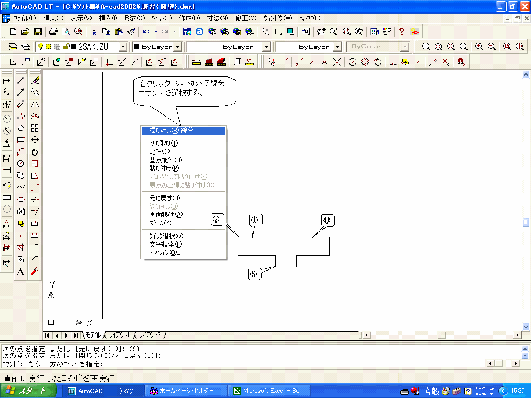This screenshot has width=532, height=399.
Task: Select the Rotate modify tool
Action: [x=35, y=152]
